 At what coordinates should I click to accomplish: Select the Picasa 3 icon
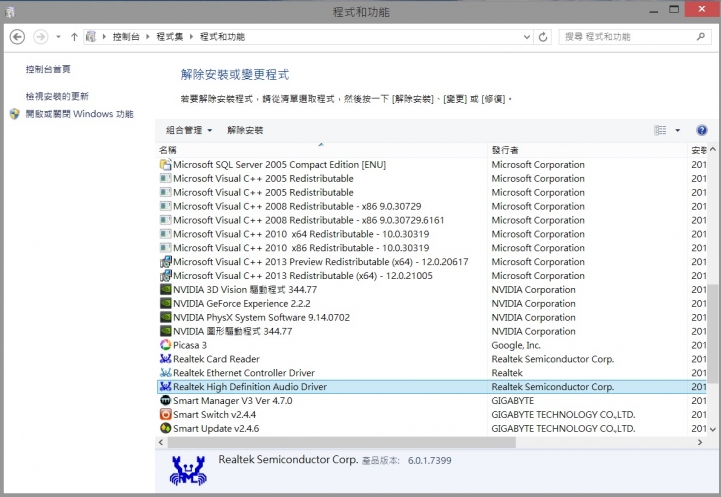pos(166,344)
